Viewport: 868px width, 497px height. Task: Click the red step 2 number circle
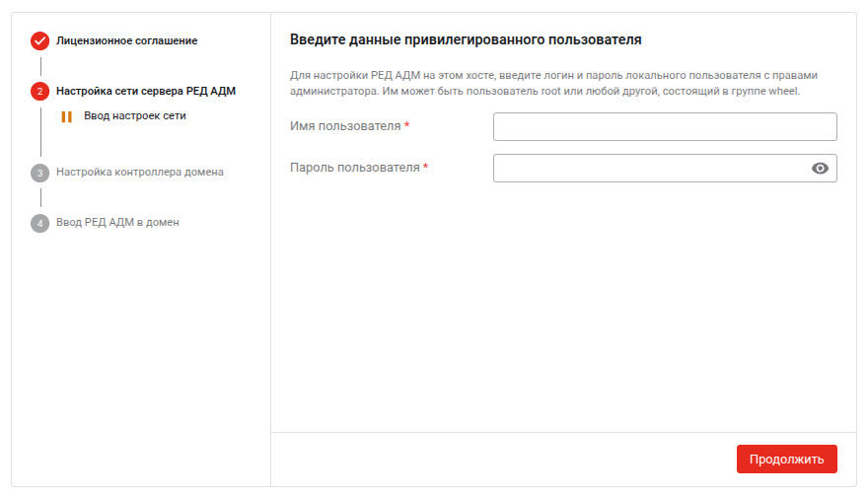39,92
